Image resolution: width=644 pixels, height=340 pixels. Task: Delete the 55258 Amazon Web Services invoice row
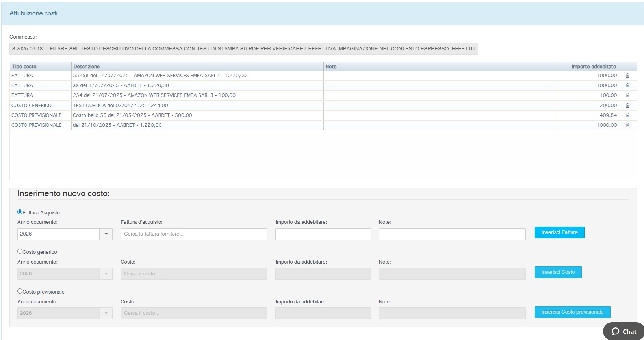(627, 76)
